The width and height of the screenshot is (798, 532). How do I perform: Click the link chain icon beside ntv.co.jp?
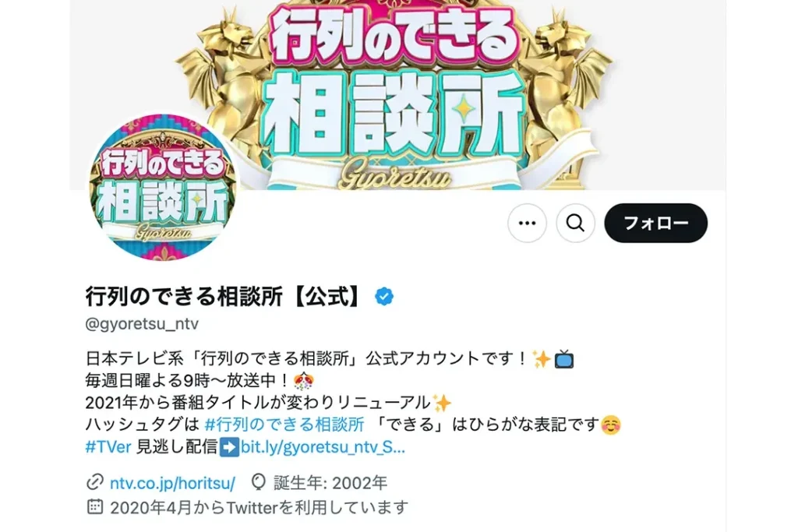(x=94, y=482)
